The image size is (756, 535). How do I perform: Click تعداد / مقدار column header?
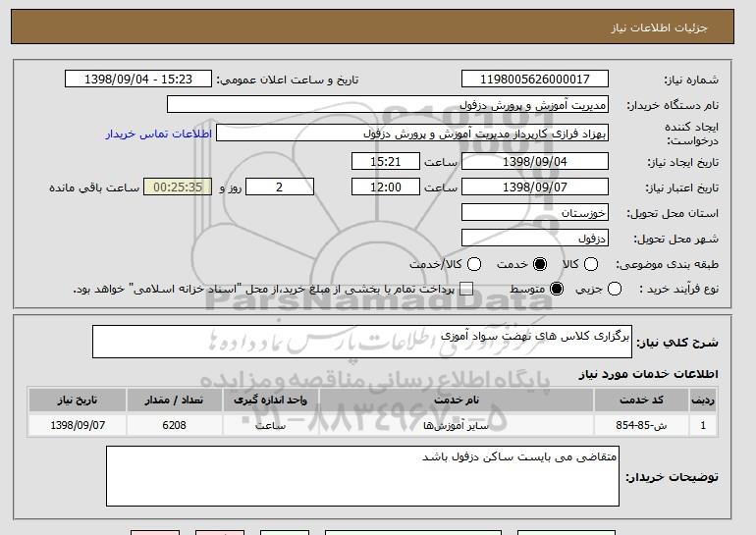point(174,401)
